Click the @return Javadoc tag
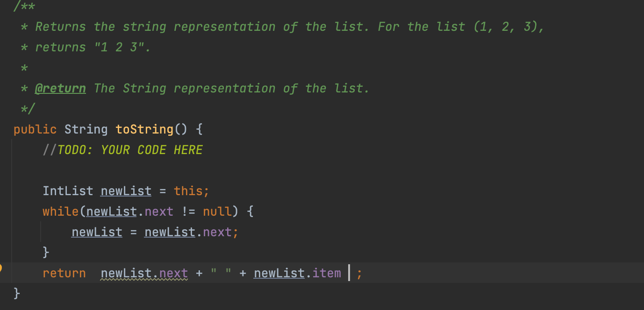 [60, 88]
